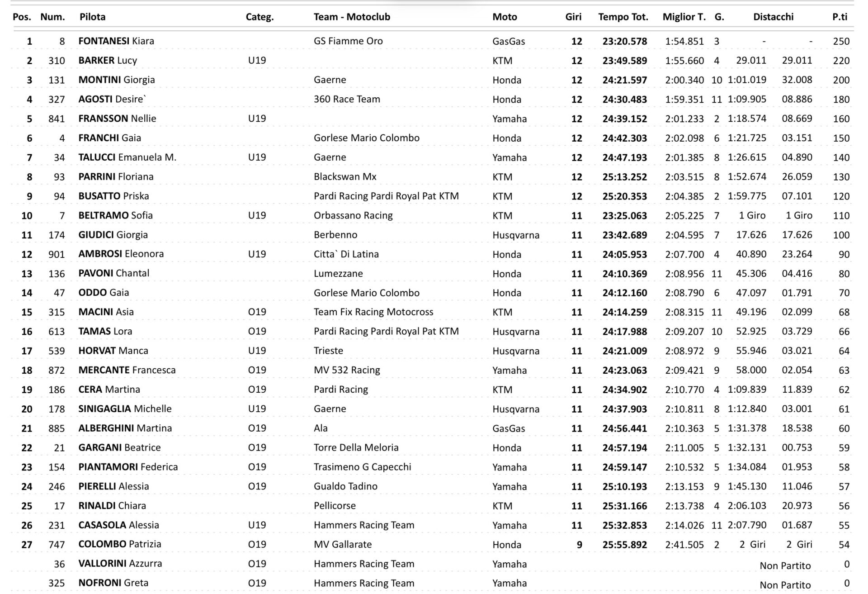Select rider name BARKER Lucy
The height and width of the screenshot is (594, 868).
tap(108, 61)
